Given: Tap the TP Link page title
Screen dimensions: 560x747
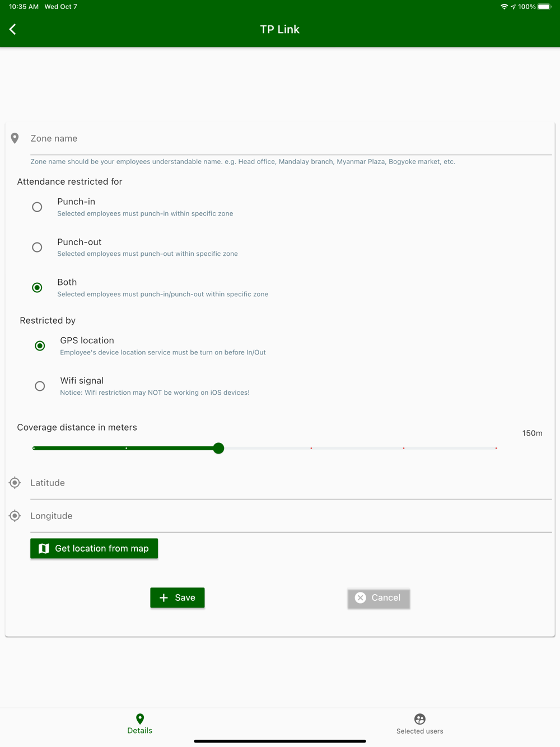Looking at the screenshot, I should point(280,29).
